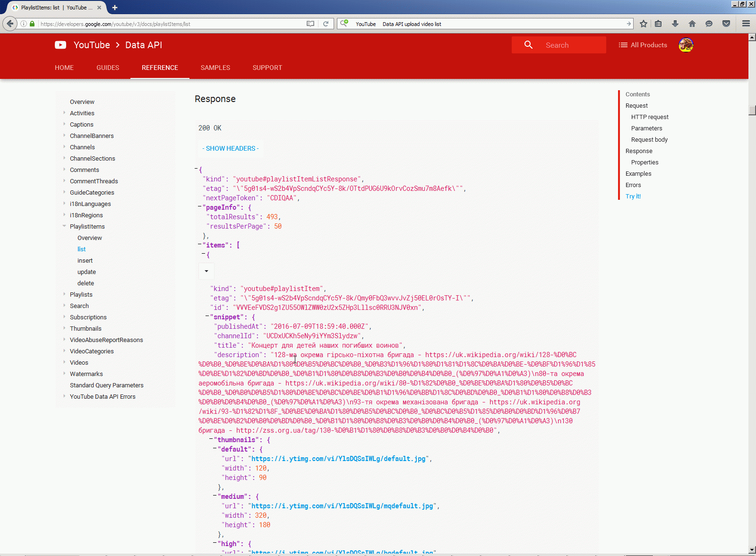
Task: Toggle reader view icon in address bar
Action: click(310, 24)
